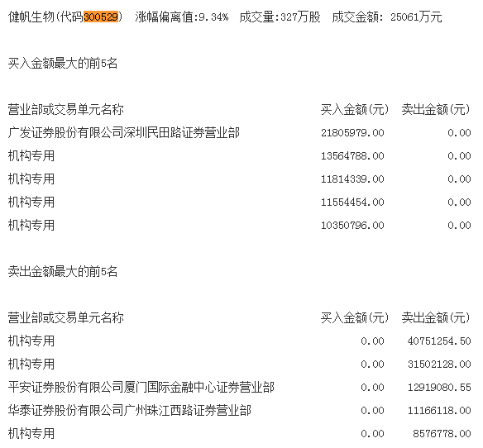The width and height of the screenshot is (483, 448).
Task: Select 华泰证券广州珠江西路证券营业部 row name
Action: (x=130, y=411)
